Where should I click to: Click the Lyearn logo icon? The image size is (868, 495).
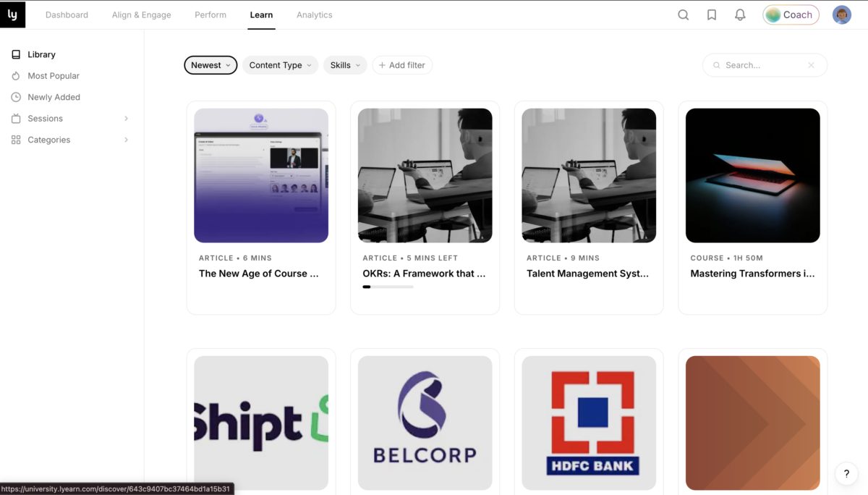[x=12, y=14]
